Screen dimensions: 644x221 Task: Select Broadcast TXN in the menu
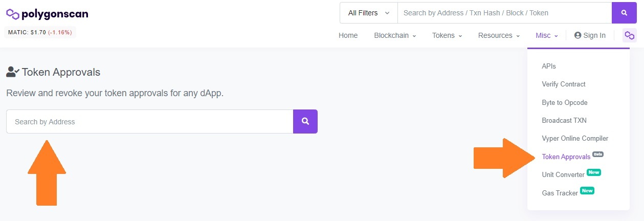point(564,120)
